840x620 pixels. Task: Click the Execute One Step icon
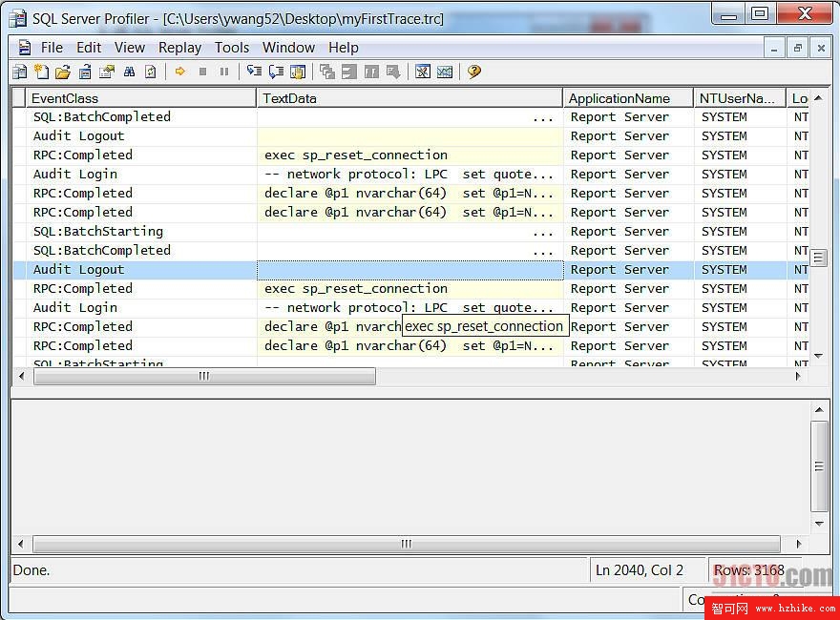(x=254, y=72)
